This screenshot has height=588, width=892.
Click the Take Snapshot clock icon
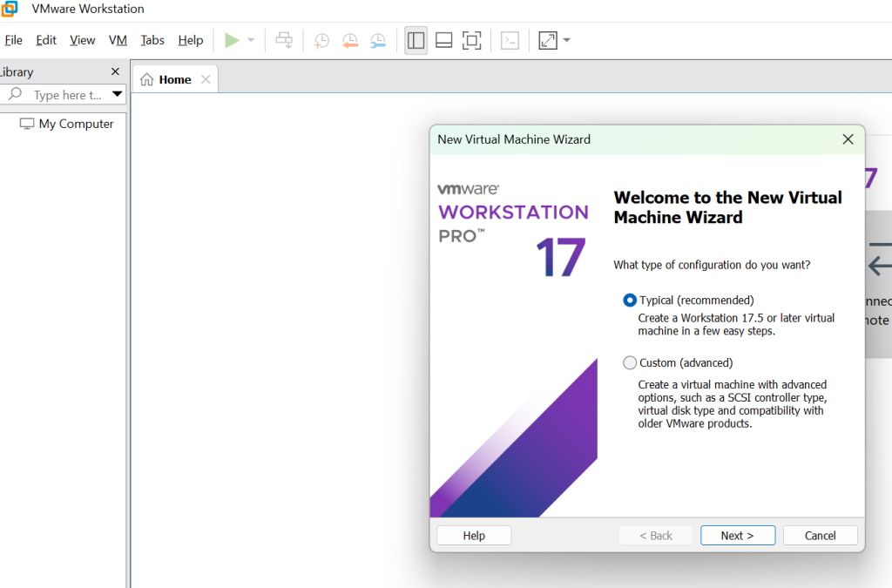(x=321, y=40)
